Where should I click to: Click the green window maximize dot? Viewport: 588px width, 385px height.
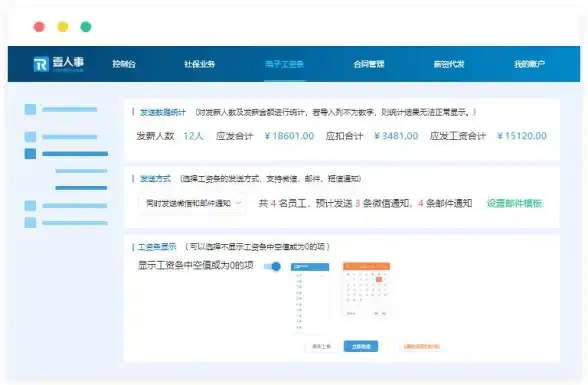pos(86,27)
